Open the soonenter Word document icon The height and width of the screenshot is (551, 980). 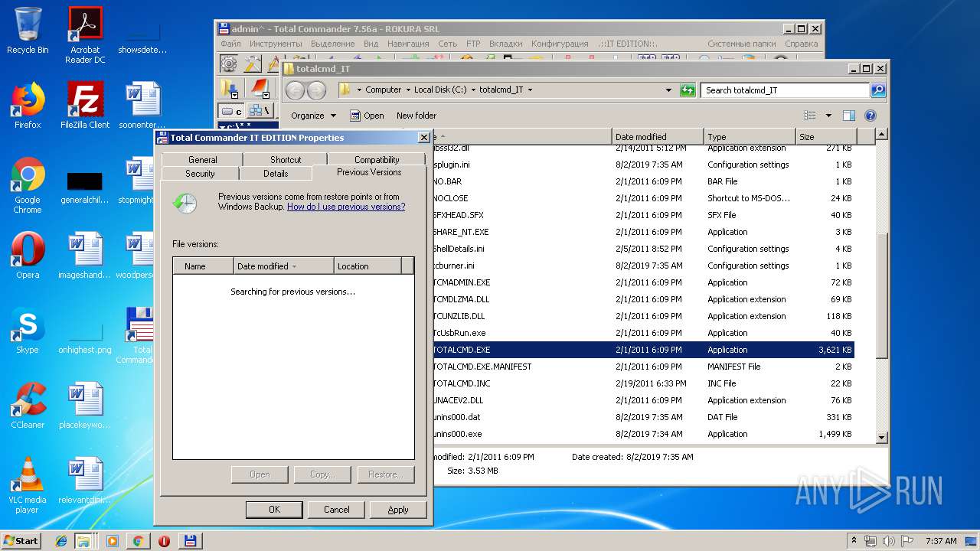coord(142,106)
